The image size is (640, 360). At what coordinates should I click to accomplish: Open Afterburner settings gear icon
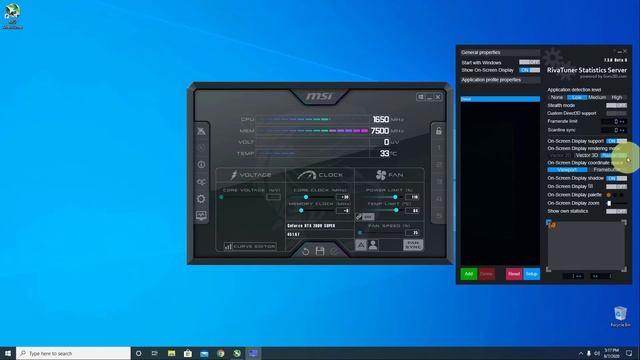click(201, 199)
